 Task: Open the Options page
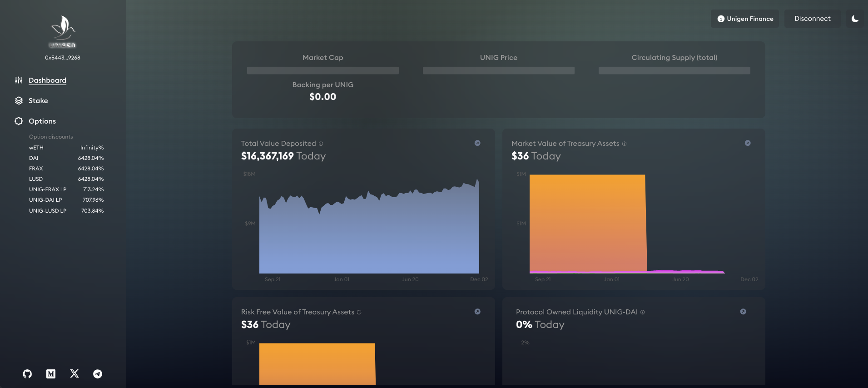point(42,121)
